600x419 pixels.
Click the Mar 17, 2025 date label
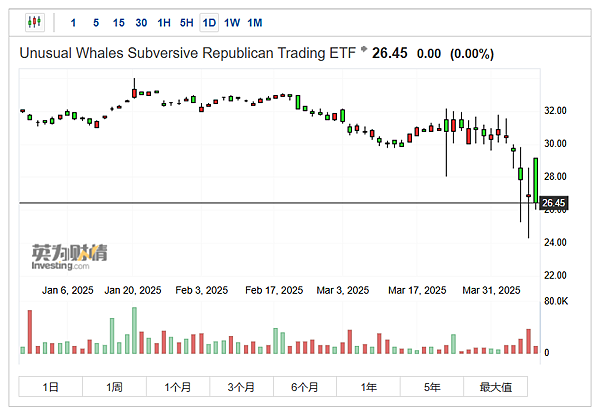417,290
